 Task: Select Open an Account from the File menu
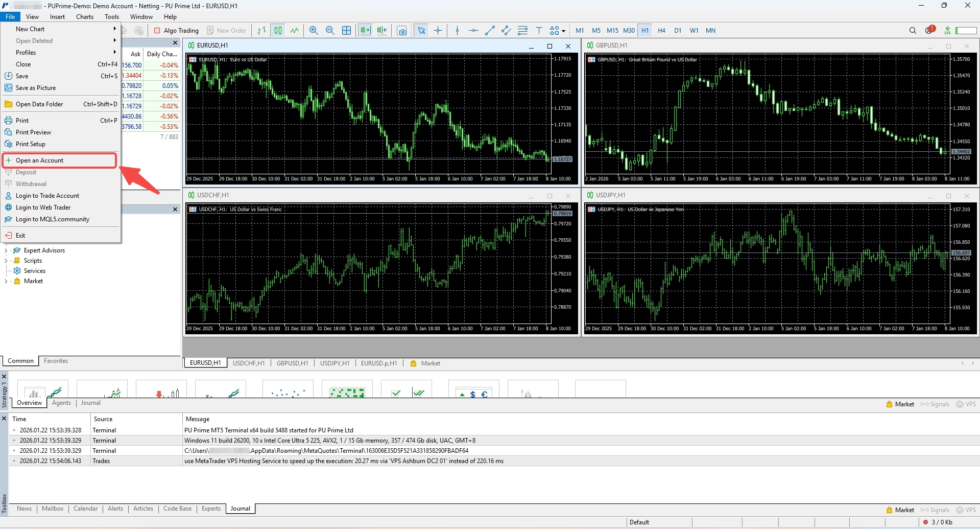pyautogui.click(x=39, y=160)
